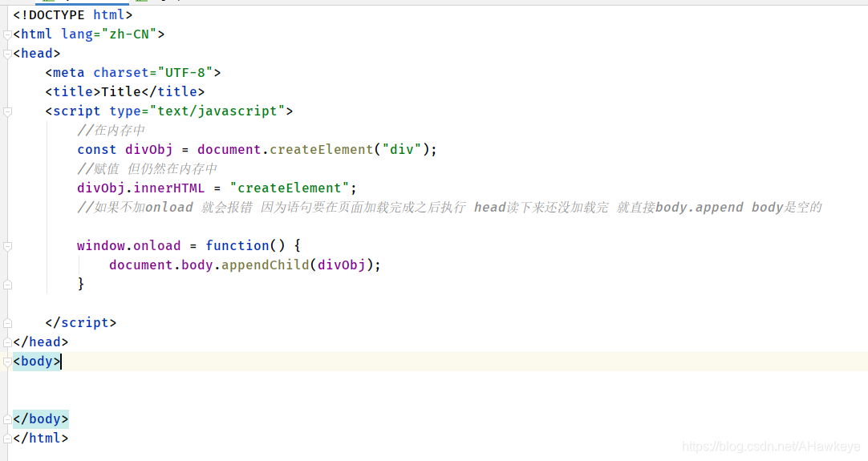Click the closing </script> tag text
The width and height of the screenshot is (868, 461).
[x=81, y=322]
